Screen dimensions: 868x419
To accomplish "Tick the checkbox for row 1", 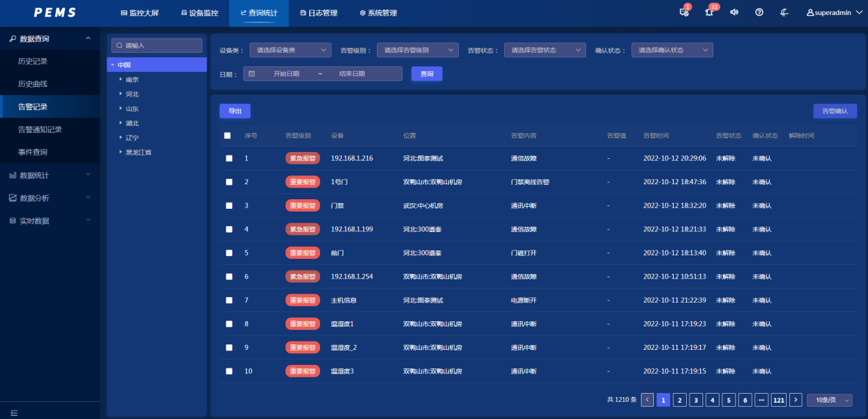I will tap(229, 158).
